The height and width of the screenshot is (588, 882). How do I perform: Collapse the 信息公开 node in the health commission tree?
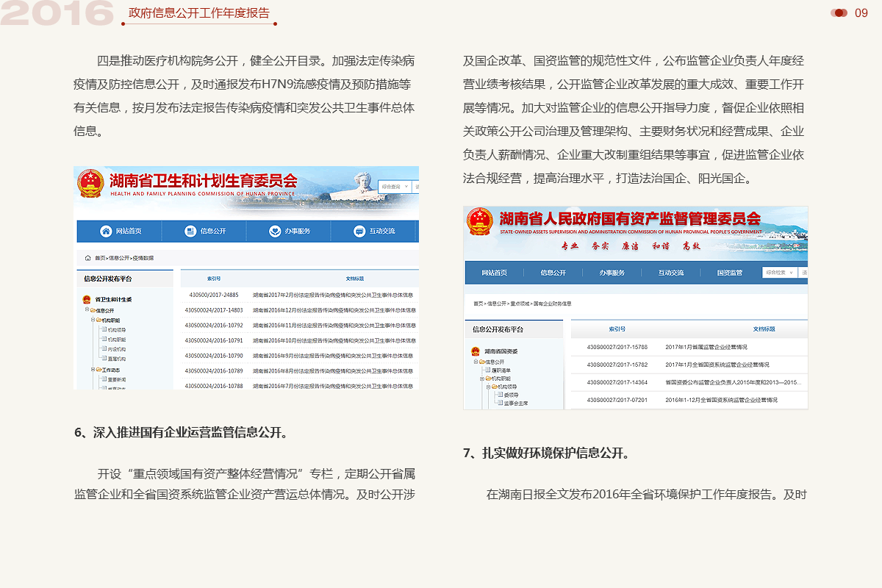[x=87, y=310]
